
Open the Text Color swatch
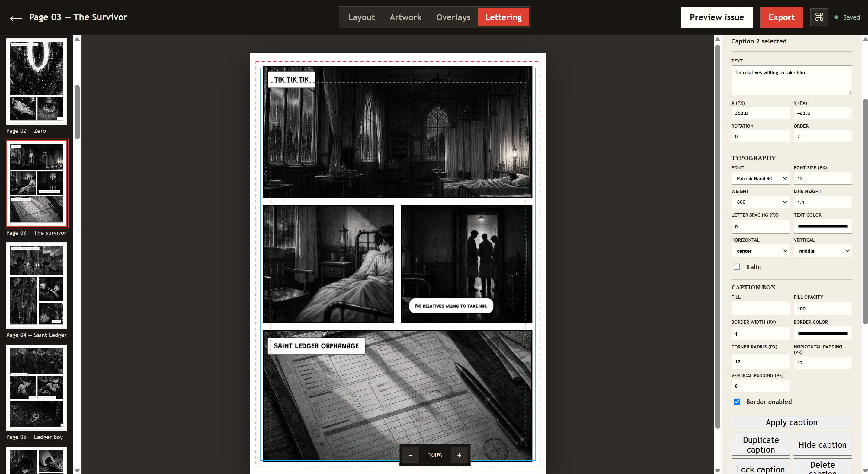pos(822,226)
